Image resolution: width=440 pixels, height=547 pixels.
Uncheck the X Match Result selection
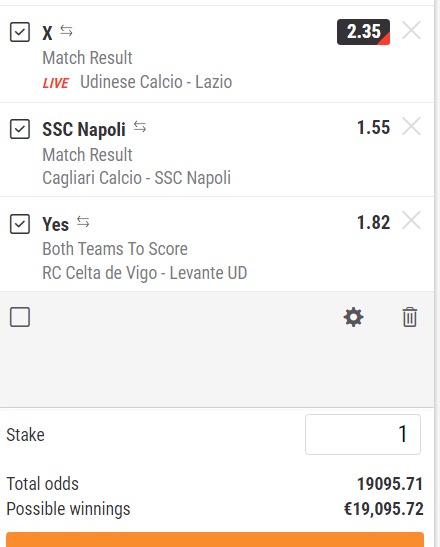(20, 32)
